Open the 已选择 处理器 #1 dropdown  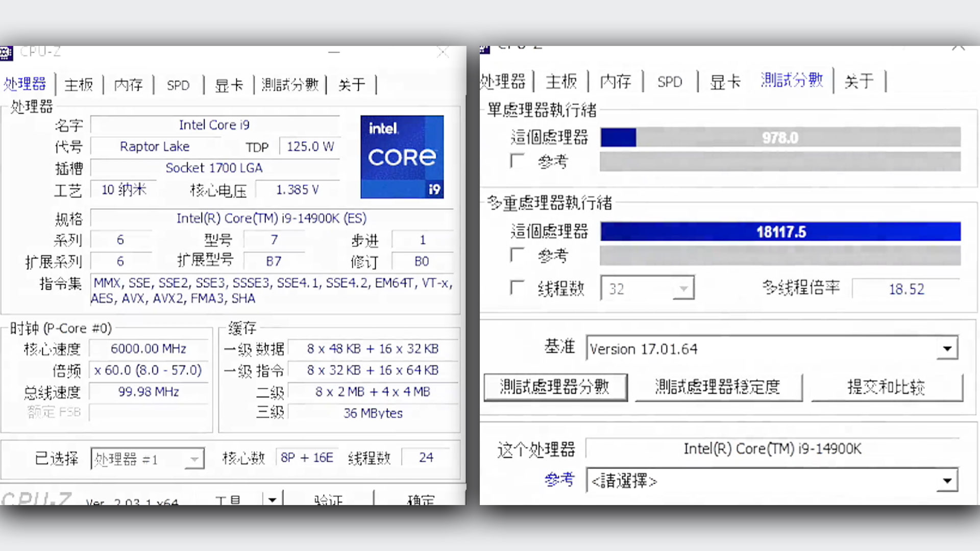point(148,459)
